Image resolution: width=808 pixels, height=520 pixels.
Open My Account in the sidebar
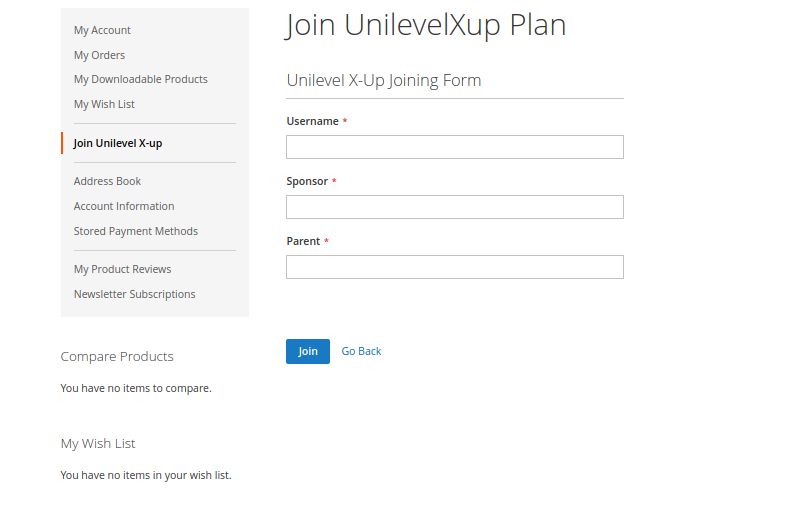(102, 30)
